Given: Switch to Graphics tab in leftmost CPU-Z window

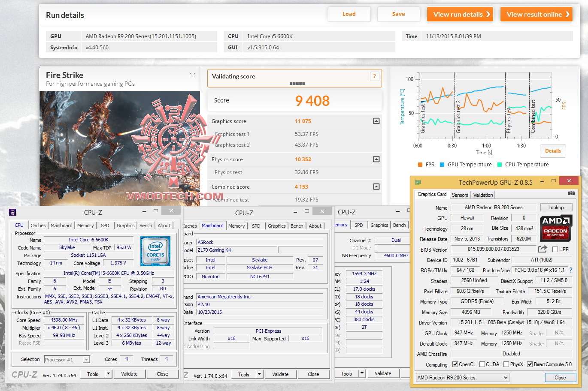Looking at the screenshot, I should pos(125,226).
